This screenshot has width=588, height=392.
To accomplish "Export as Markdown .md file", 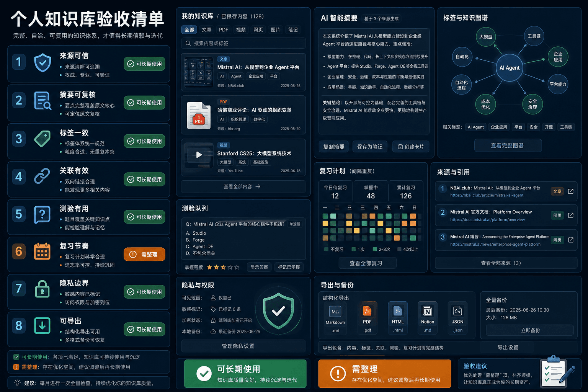I will [x=335, y=317].
